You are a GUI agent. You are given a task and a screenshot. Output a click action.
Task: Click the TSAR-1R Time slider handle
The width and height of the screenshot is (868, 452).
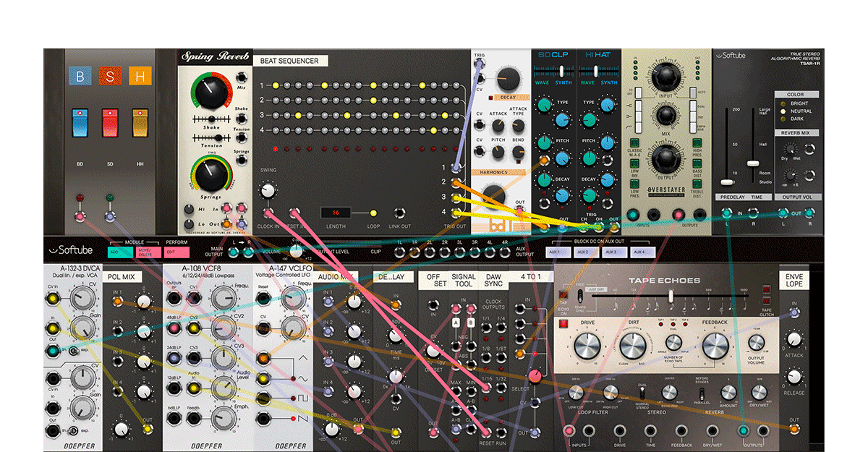[753, 164]
